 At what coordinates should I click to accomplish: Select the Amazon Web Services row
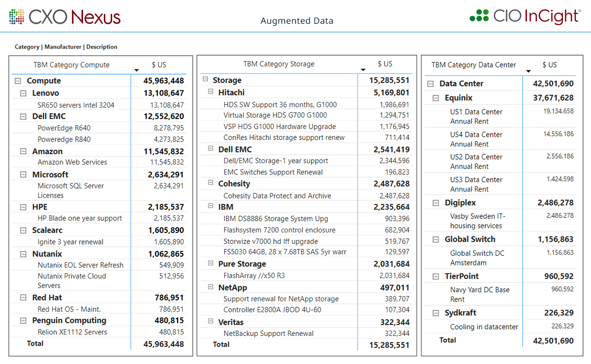(72, 163)
